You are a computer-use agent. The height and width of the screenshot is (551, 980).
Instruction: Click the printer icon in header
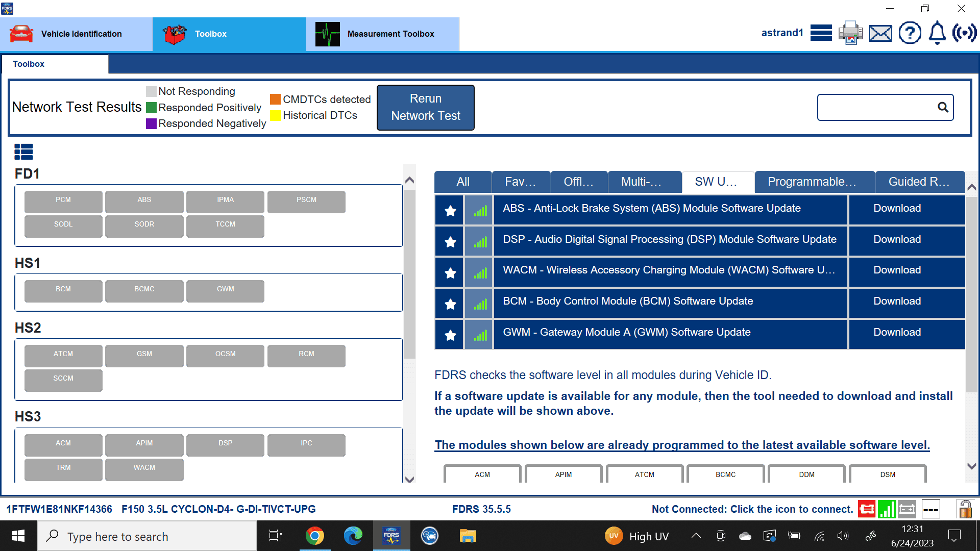pos(850,33)
